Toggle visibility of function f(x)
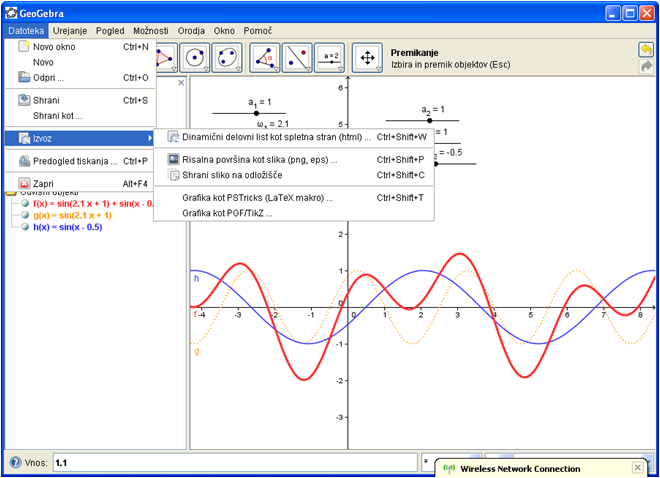 pyautogui.click(x=25, y=203)
